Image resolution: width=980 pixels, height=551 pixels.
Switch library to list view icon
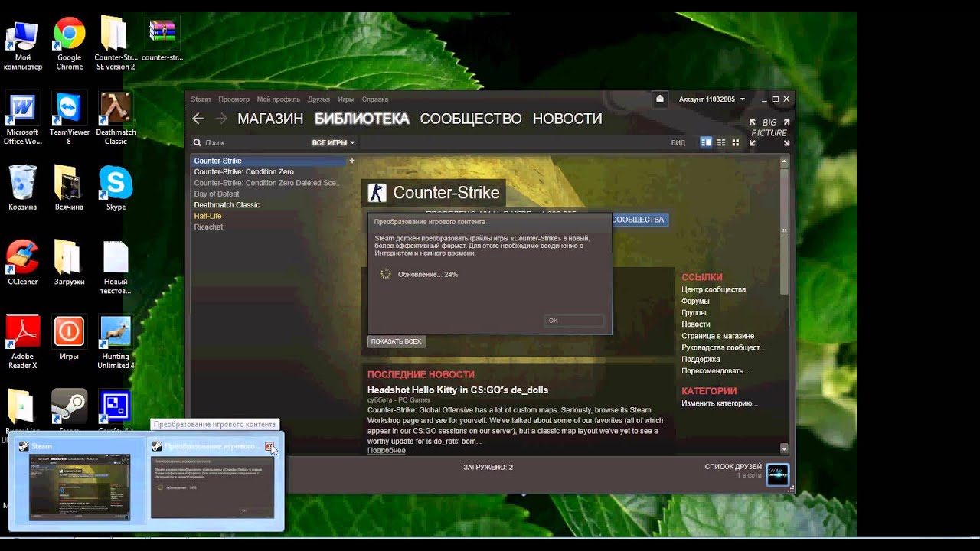point(721,142)
